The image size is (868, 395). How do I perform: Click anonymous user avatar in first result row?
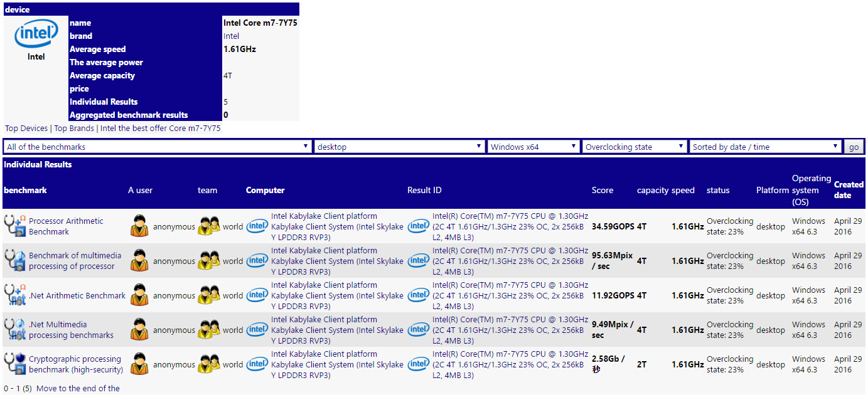139,226
